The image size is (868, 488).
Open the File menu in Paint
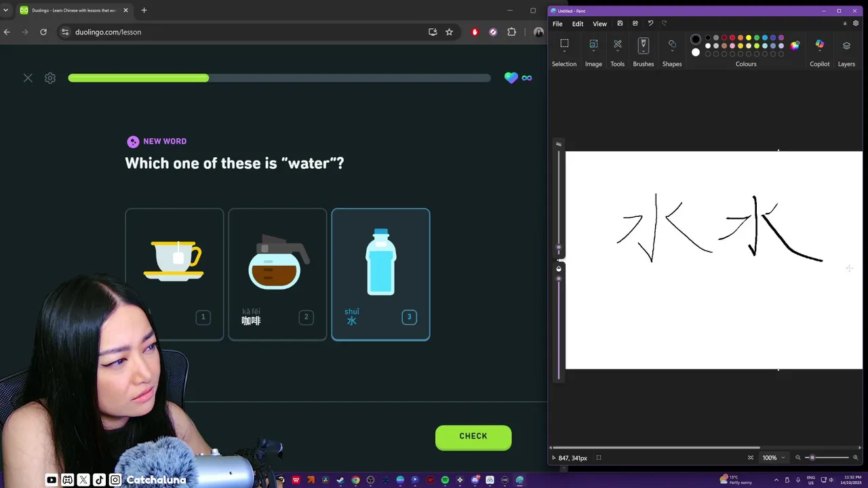557,24
